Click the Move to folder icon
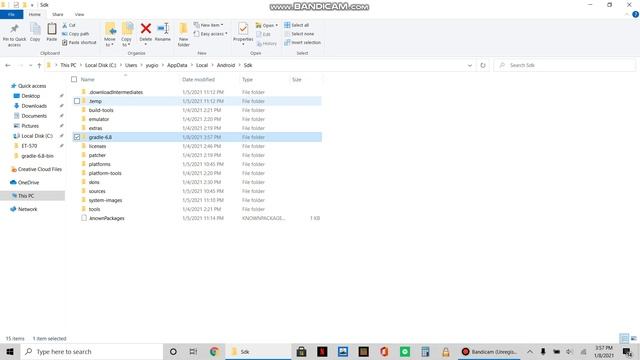The image size is (640, 360). [110, 29]
